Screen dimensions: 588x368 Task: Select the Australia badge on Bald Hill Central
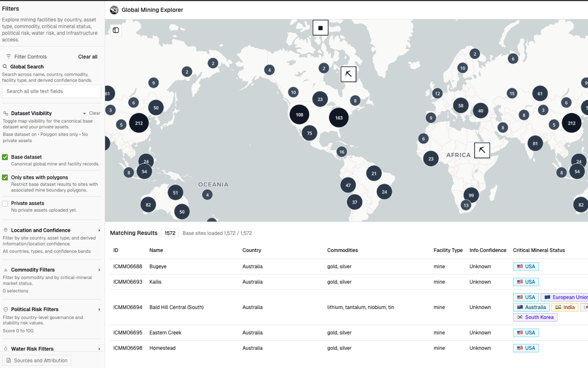(x=531, y=307)
